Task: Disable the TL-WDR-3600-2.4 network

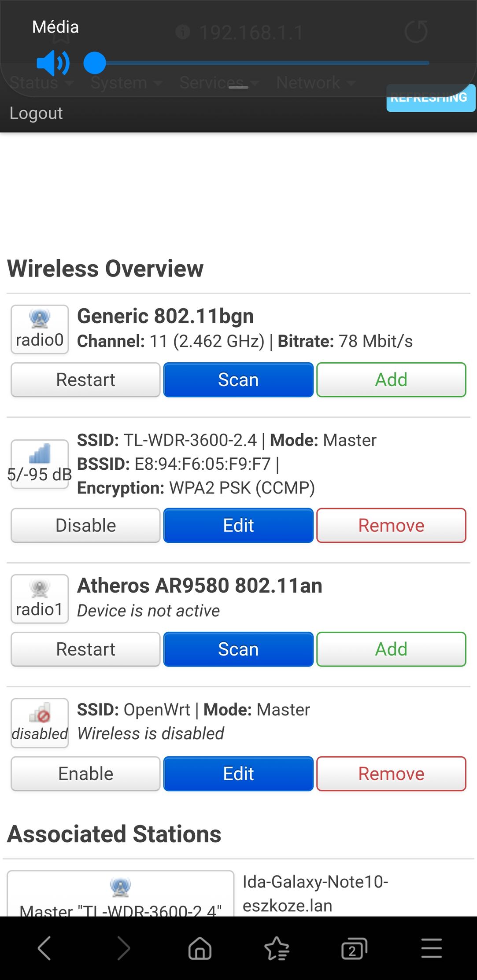Action: click(85, 525)
